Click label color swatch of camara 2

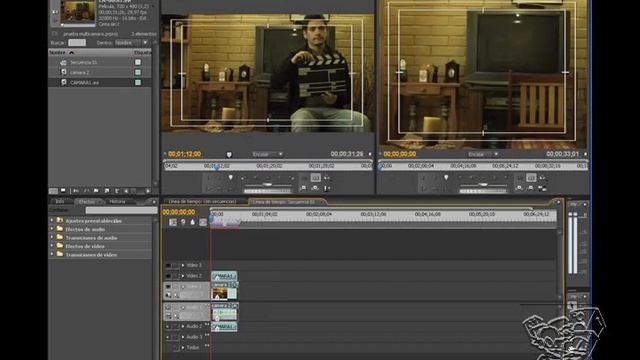138,72
